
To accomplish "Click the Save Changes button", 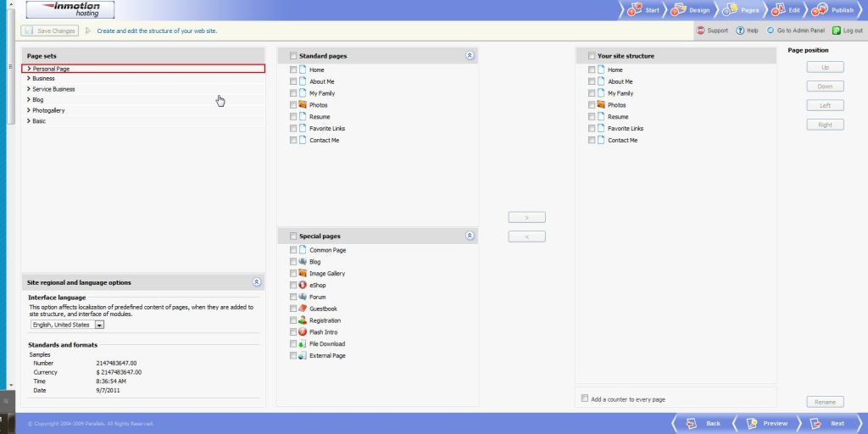I will click(x=50, y=31).
